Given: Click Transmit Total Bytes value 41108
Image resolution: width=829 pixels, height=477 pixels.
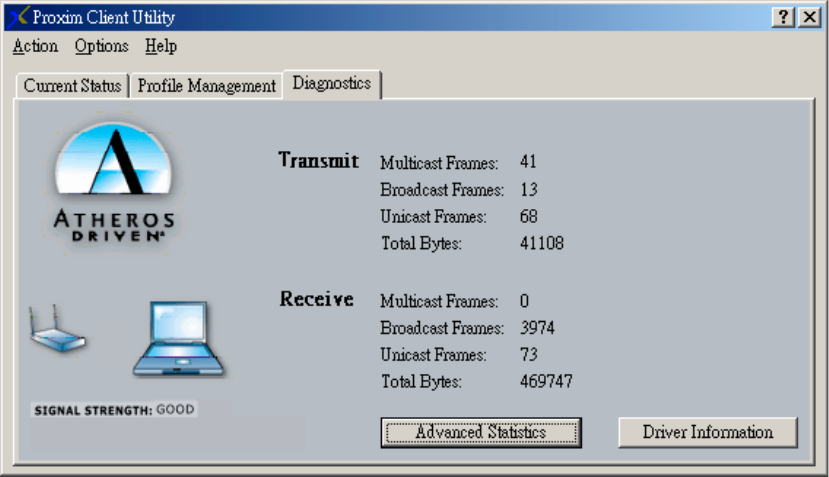Looking at the screenshot, I should pos(542,243).
